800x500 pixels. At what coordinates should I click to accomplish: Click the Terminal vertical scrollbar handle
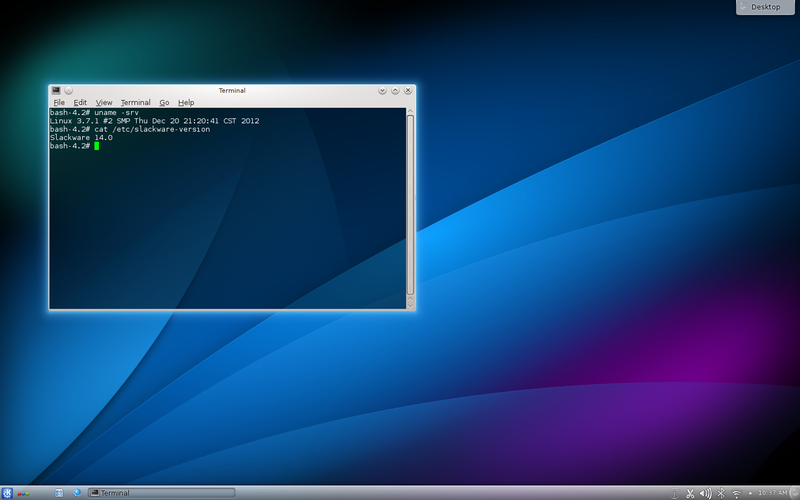pyautogui.click(x=410, y=205)
